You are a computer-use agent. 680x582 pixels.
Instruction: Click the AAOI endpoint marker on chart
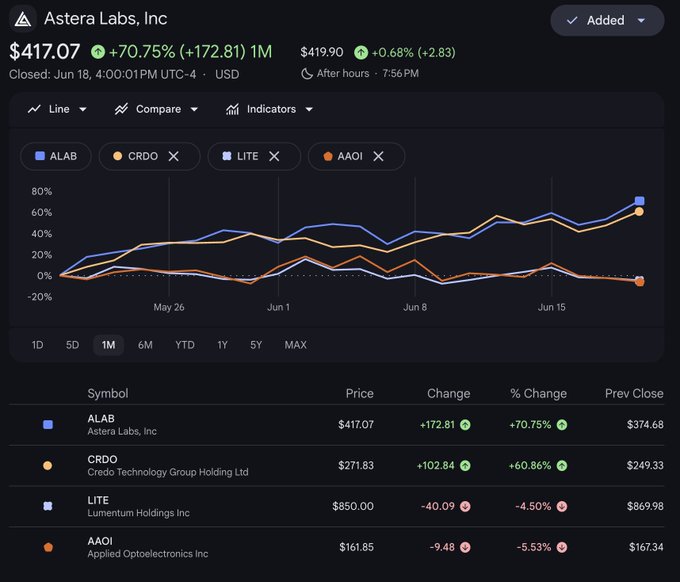click(640, 282)
